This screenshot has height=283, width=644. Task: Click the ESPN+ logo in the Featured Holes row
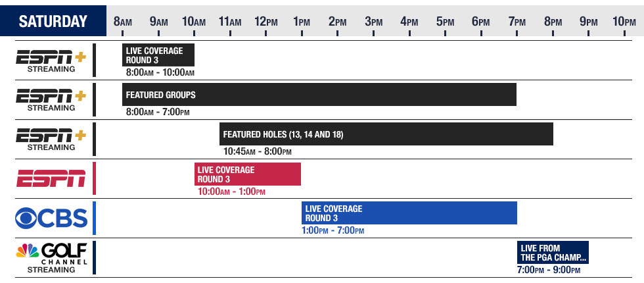click(51, 139)
